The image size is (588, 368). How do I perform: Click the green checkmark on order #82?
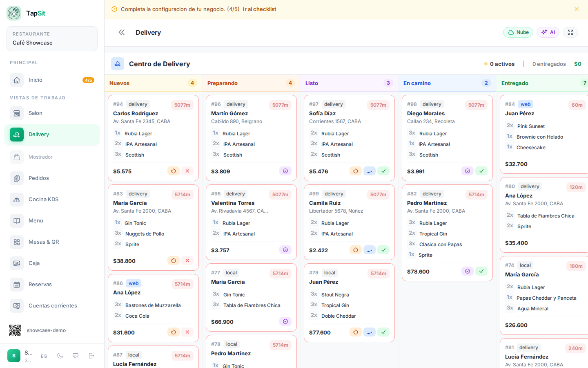(x=481, y=271)
